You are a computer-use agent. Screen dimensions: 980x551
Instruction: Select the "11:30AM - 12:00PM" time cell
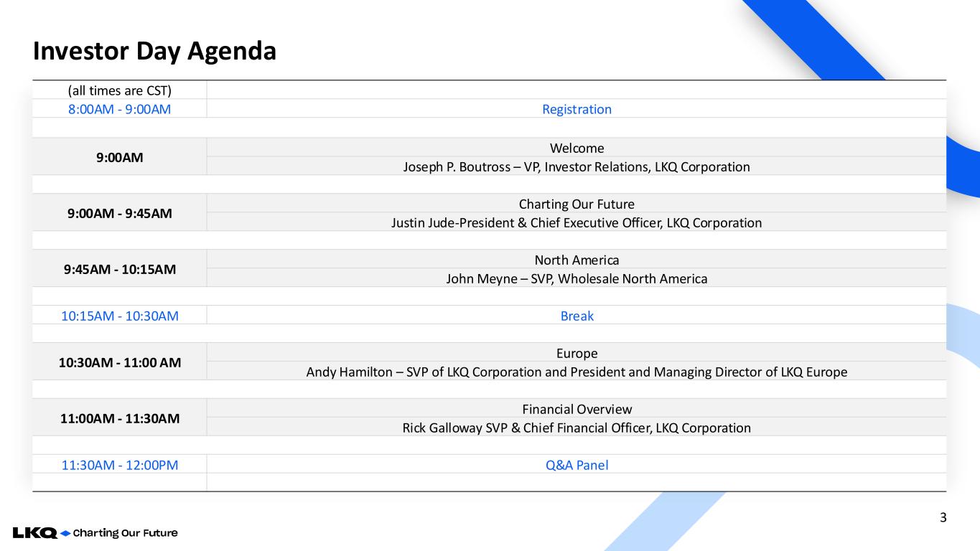point(119,465)
